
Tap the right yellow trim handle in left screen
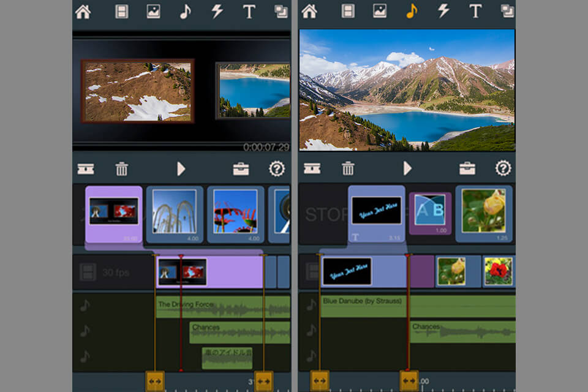click(x=263, y=380)
